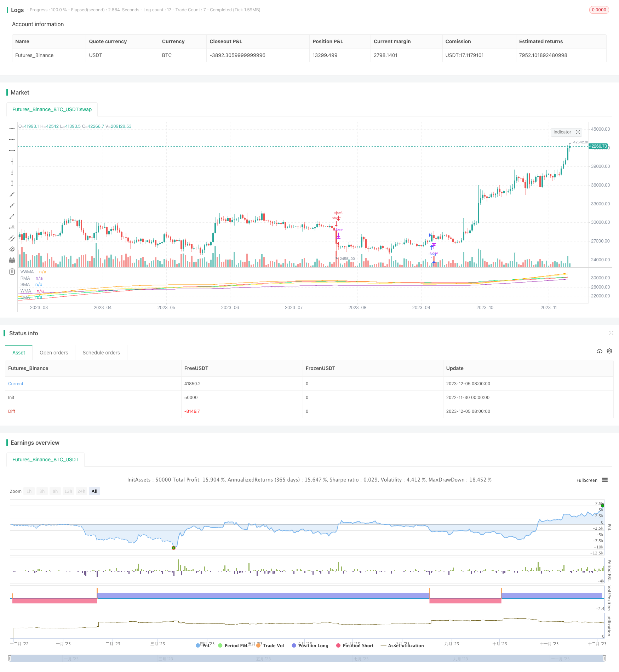Image resolution: width=619 pixels, height=672 pixels.
Task: Click the Current link in the asset table
Action: coord(16,384)
